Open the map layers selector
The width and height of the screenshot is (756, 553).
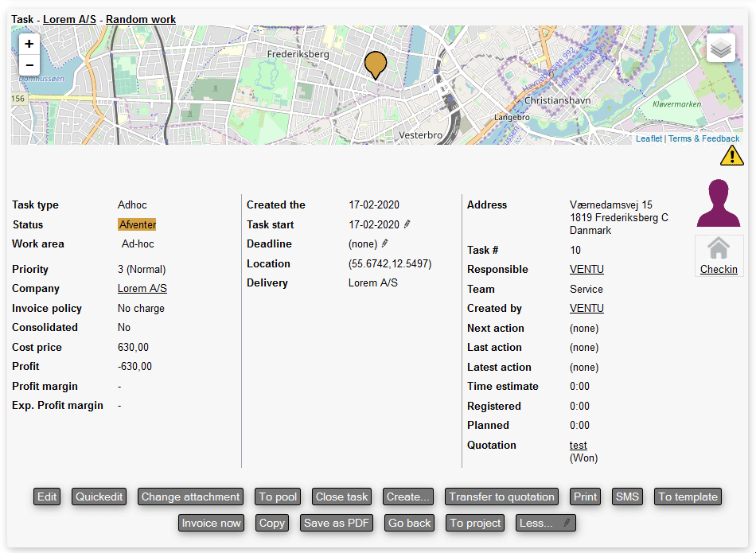coord(720,49)
